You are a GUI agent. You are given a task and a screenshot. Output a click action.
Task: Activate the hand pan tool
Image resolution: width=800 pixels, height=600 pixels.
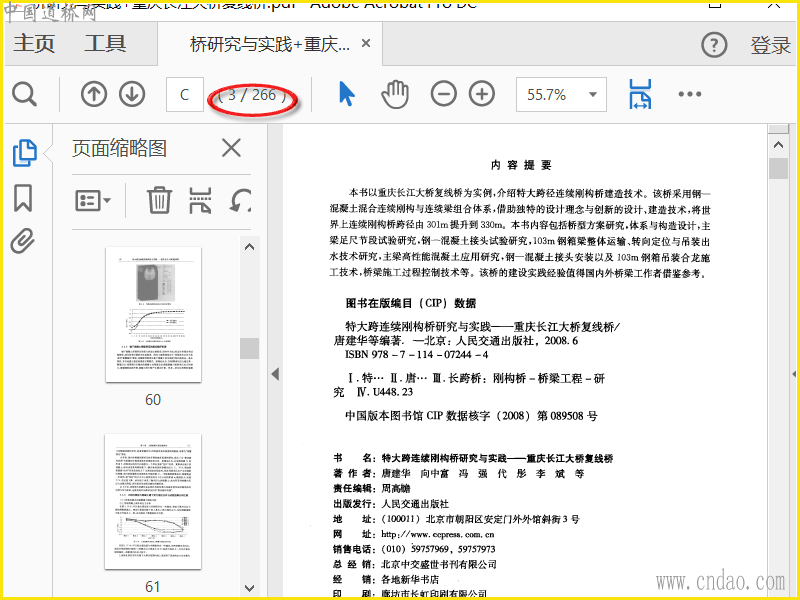pos(395,94)
